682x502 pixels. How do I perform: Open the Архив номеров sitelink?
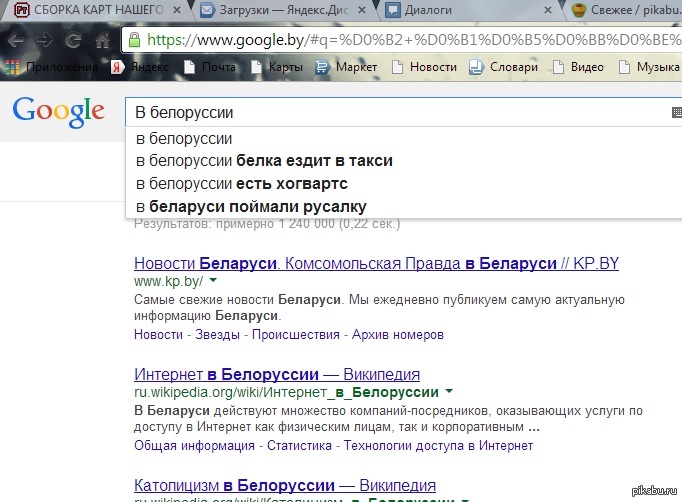[397, 334]
